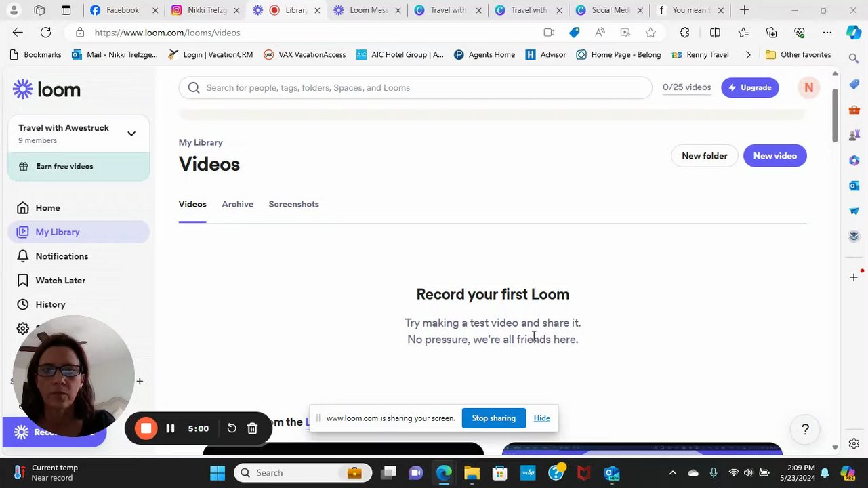Go back with browser back arrow
The image size is (868, 488).
click(x=18, y=33)
